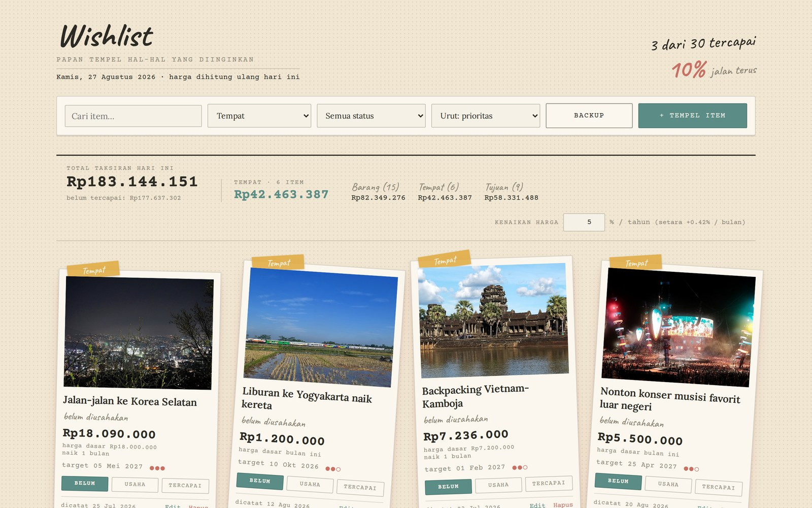The height and width of the screenshot is (508, 812).
Task: Click the "target 01 Feb 2027" date
Action: click(465, 468)
